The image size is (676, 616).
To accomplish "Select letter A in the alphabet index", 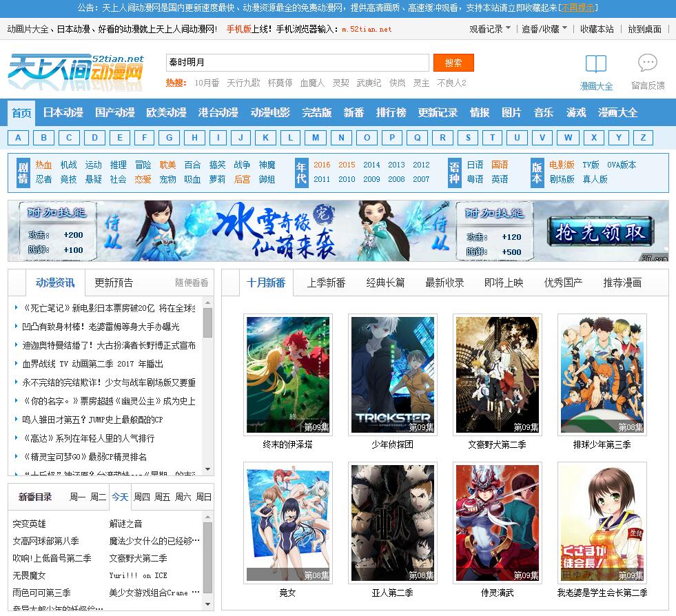I will click(18, 138).
